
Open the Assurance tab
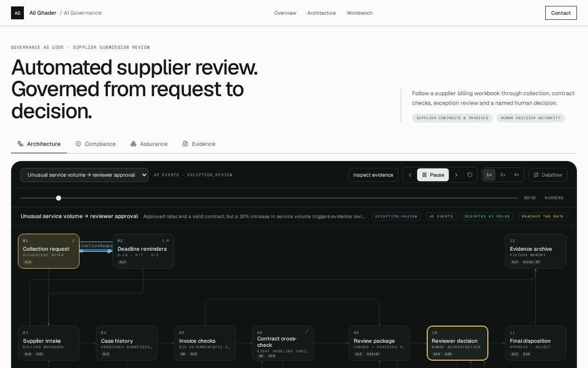(149, 144)
